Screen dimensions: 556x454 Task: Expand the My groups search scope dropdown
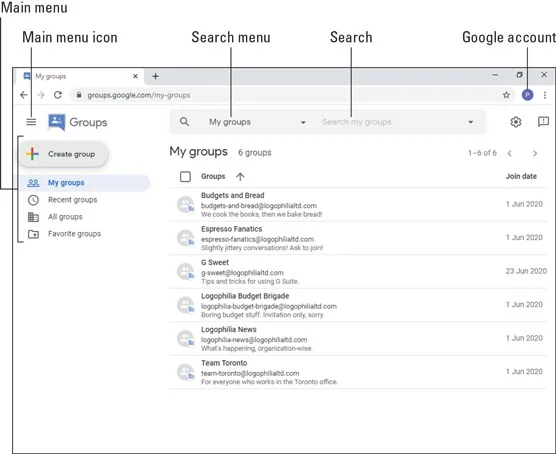[x=303, y=122]
